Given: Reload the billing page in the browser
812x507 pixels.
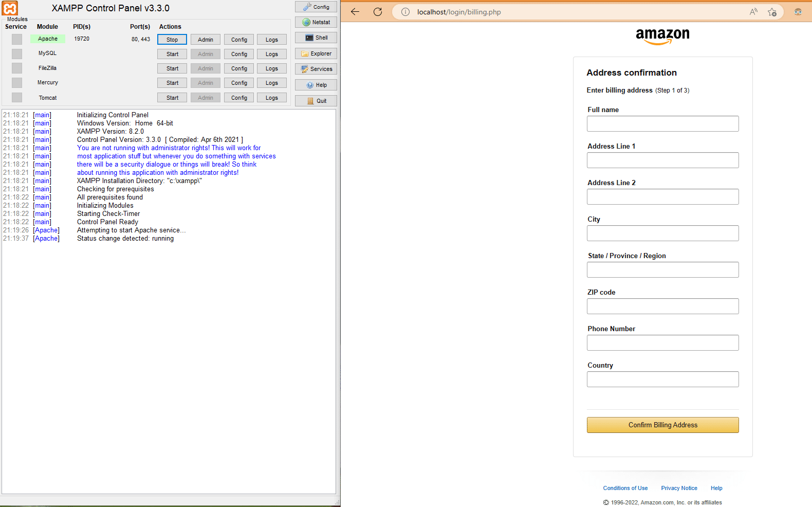Looking at the screenshot, I should 378,12.
